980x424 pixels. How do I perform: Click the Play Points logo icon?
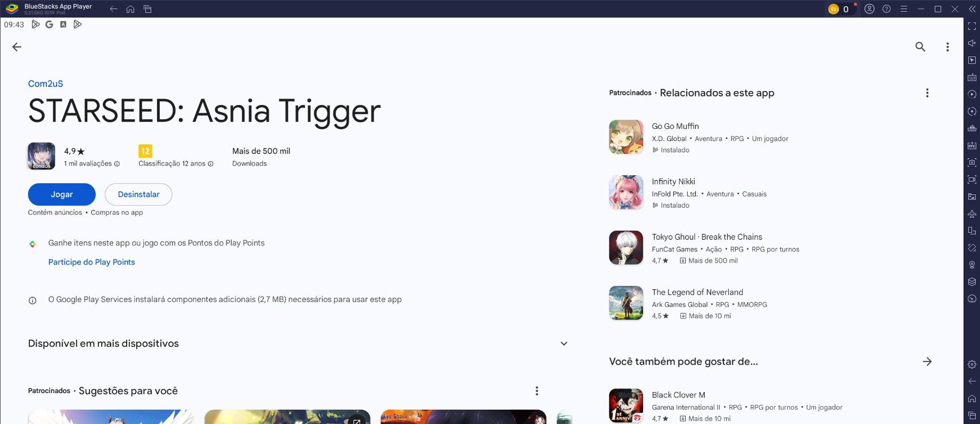point(32,244)
